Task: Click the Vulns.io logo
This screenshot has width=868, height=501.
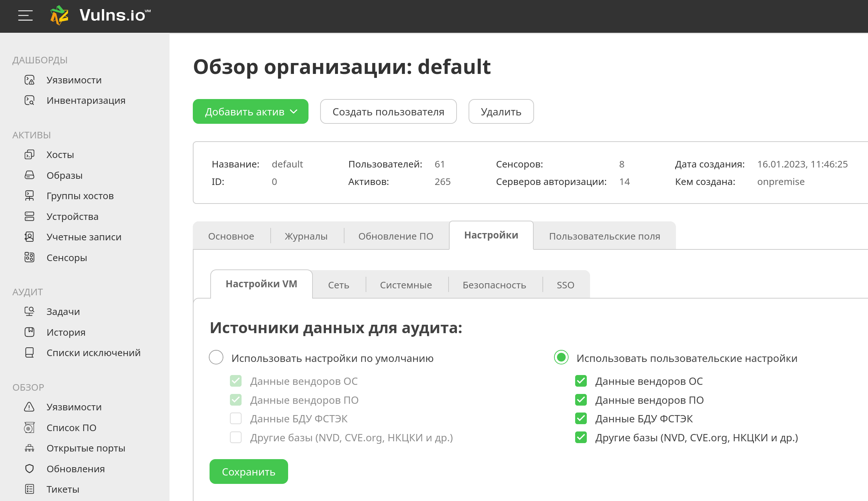Action: pos(100,16)
